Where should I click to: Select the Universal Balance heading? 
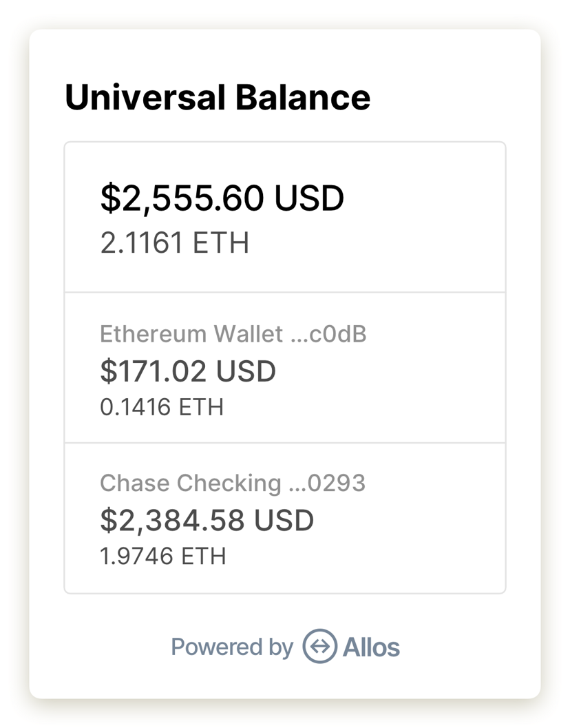coord(218,98)
